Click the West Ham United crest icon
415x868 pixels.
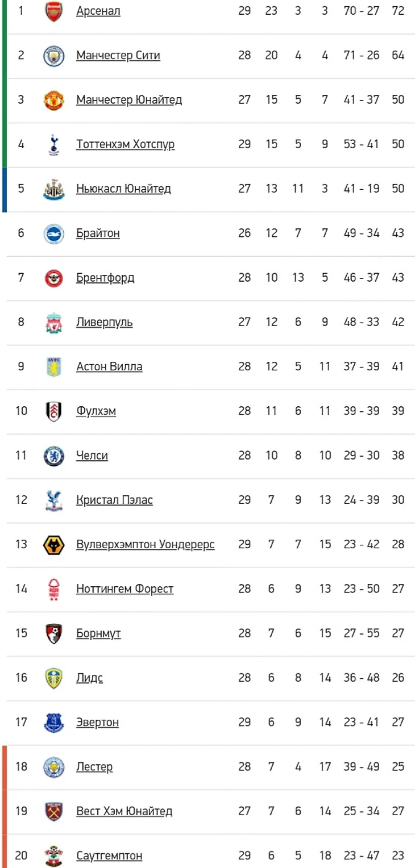[54, 811]
